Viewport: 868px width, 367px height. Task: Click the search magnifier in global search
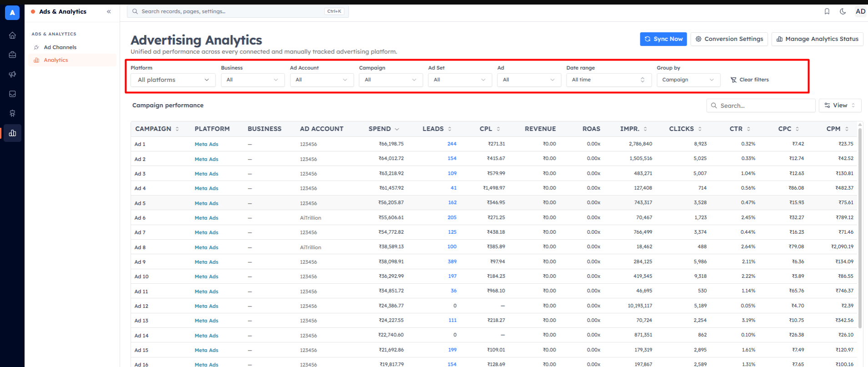tap(135, 11)
